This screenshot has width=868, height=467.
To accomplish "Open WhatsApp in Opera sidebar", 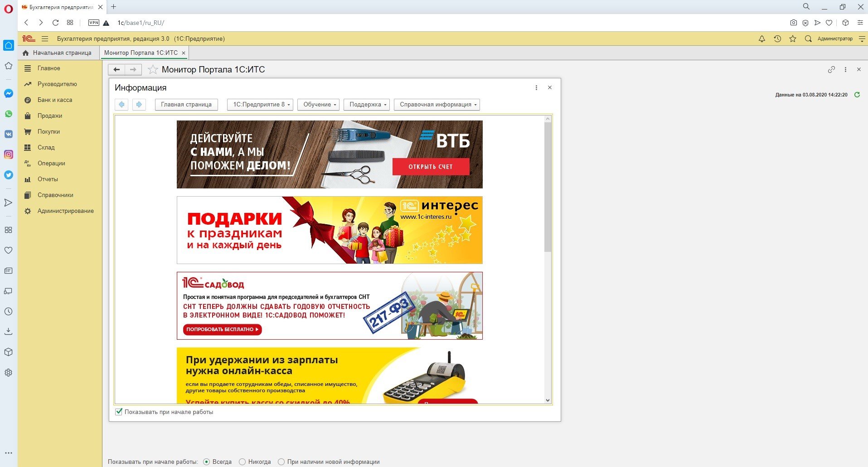I will click(9, 114).
